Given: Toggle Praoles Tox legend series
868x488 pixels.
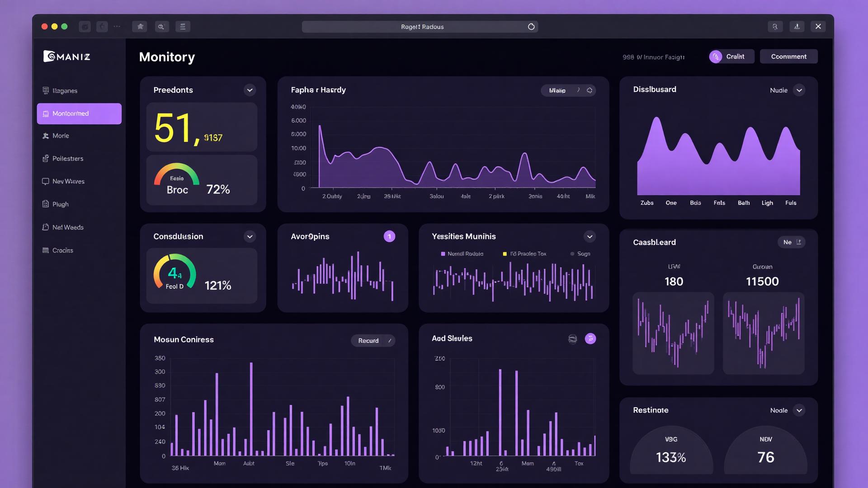Looking at the screenshot, I should 524,254.
